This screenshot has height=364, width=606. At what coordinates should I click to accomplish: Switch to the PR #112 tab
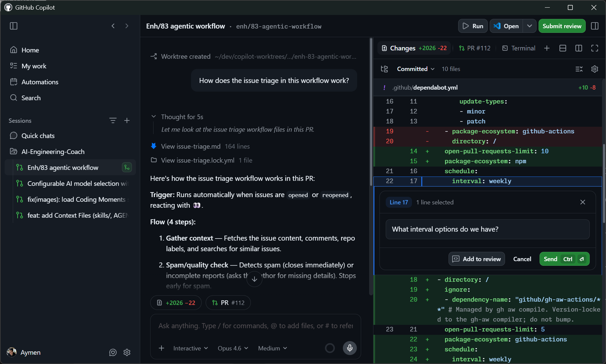coord(474,48)
